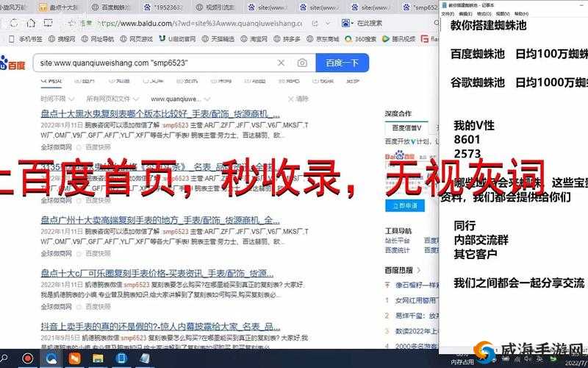Select the 百度信誉V tab in sidebar
This screenshot has height=368, width=588.
(406, 128)
